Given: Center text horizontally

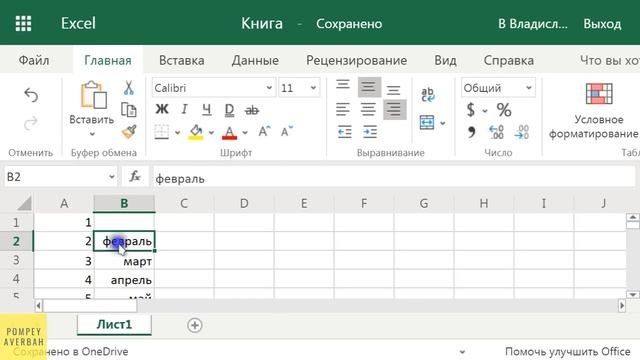Looking at the screenshot, I should (368, 109).
